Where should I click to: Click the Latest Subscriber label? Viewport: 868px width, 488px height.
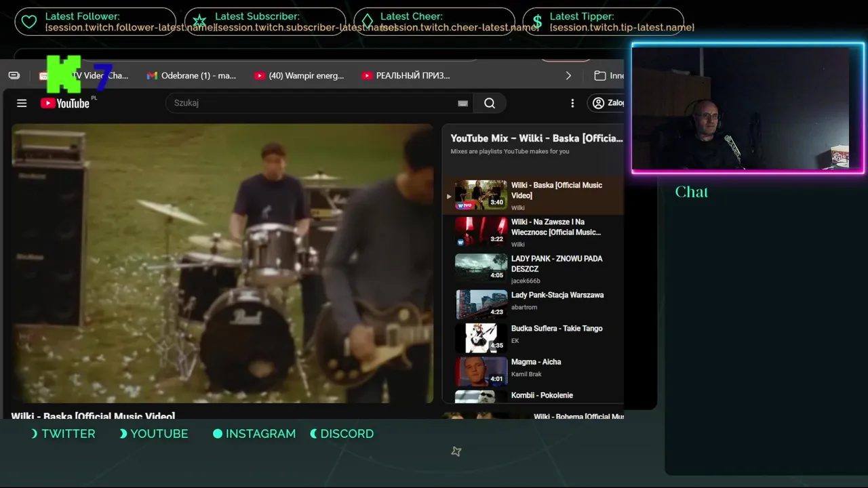[x=257, y=16]
